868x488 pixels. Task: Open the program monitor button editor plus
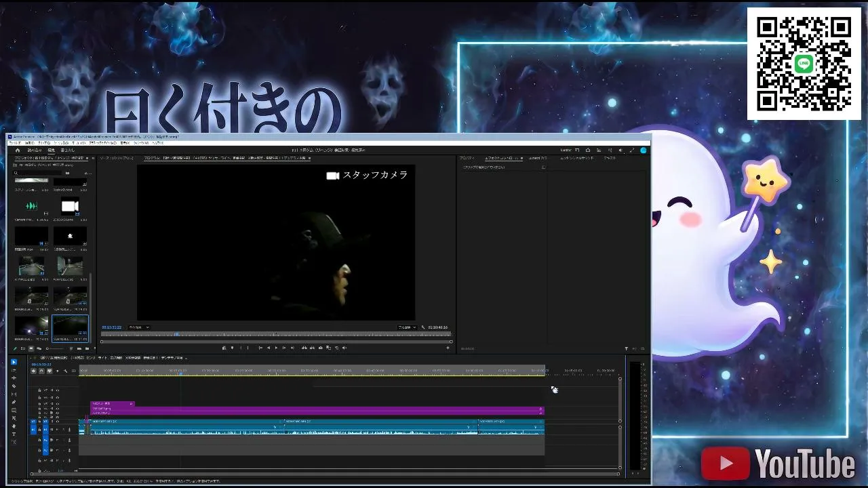click(x=448, y=348)
